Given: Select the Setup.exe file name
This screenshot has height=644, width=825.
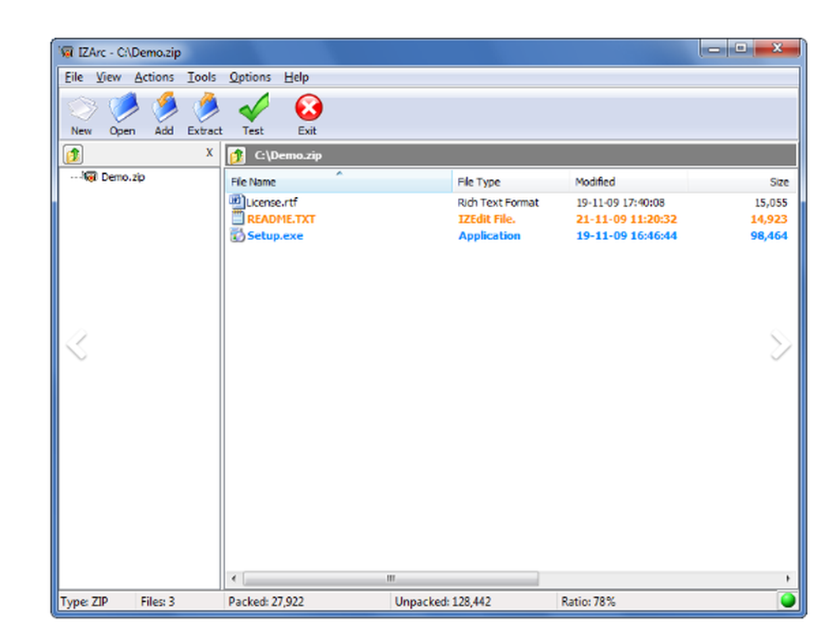Looking at the screenshot, I should 276,236.
